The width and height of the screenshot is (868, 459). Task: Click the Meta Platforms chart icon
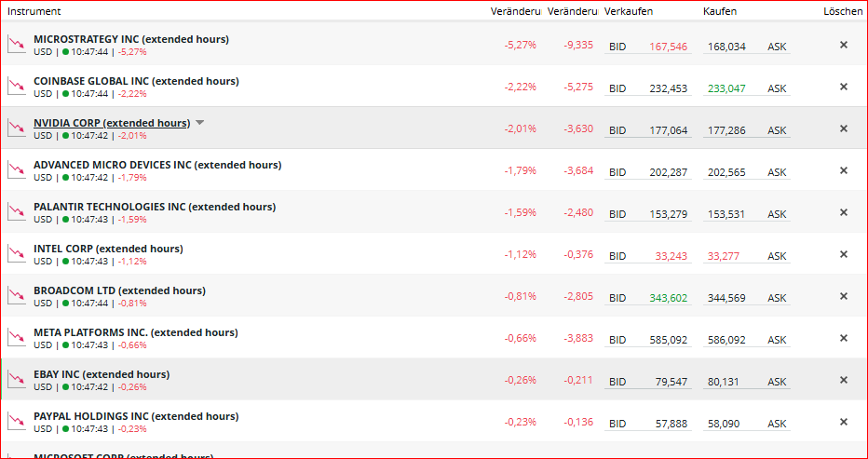point(16,338)
